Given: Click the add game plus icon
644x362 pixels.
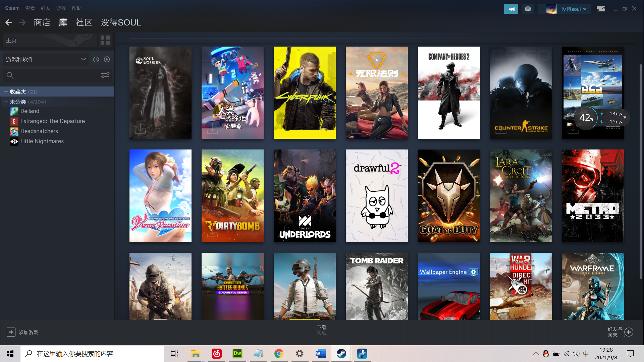Looking at the screenshot, I should pos(11,332).
